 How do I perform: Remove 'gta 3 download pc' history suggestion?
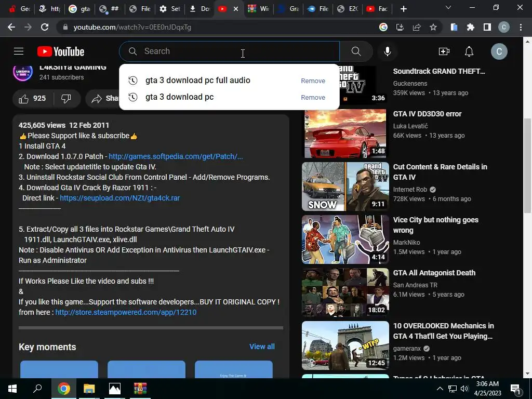click(x=313, y=97)
